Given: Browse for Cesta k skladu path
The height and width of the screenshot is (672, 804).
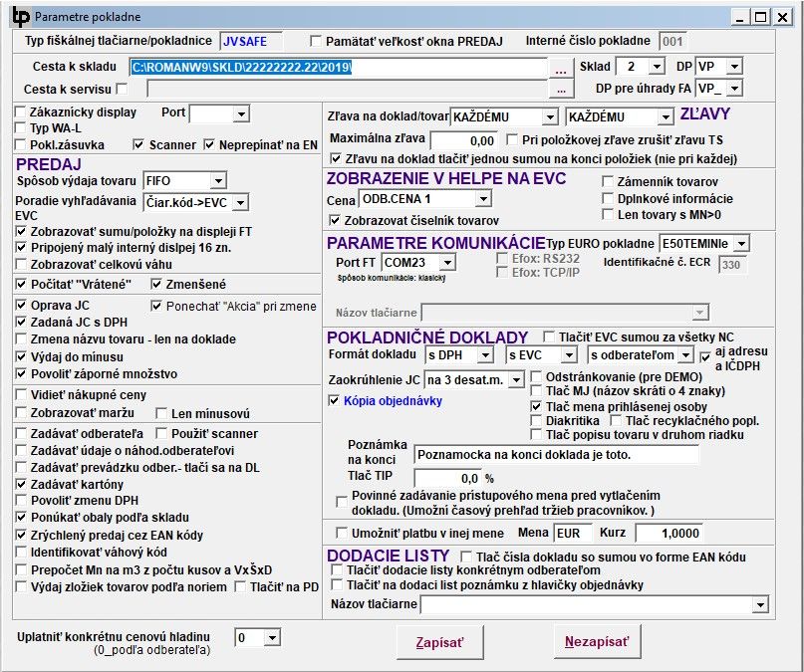Looking at the screenshot, I should 561,69.
